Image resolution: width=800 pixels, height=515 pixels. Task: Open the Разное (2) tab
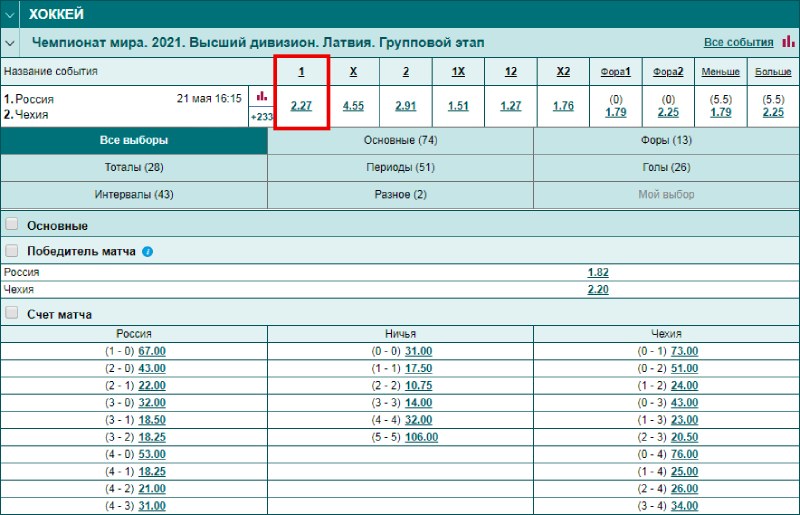click(401, 194)
